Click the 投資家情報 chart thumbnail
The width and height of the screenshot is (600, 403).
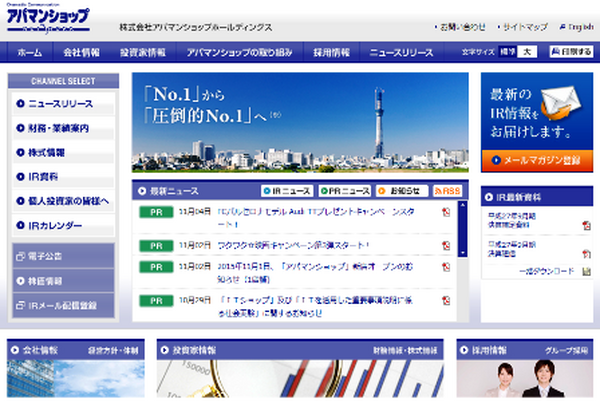(300, 379)
